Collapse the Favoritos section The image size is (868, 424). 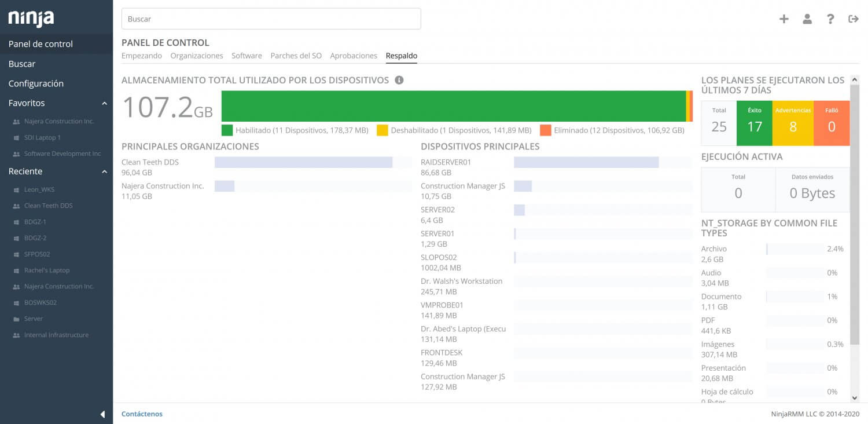pos(104,103)
